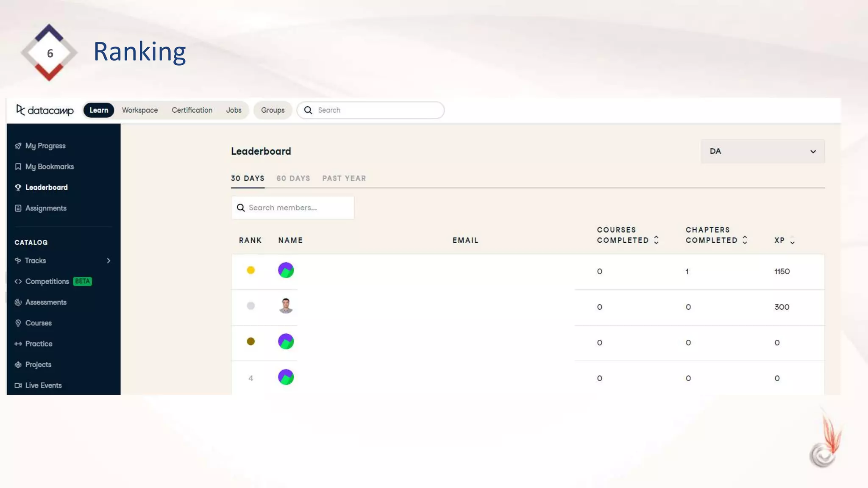This screenshot has height=488, width=868.
Task: Open Live Events page
Action: pos(43,385)
